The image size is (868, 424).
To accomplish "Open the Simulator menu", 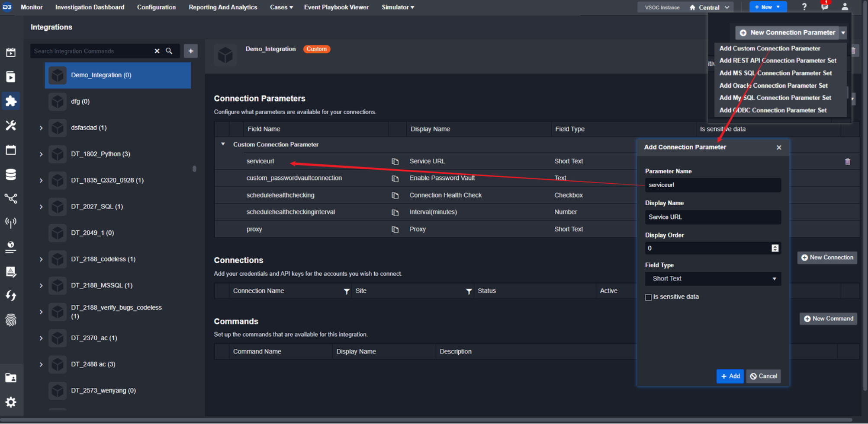I will pos(398,7).
